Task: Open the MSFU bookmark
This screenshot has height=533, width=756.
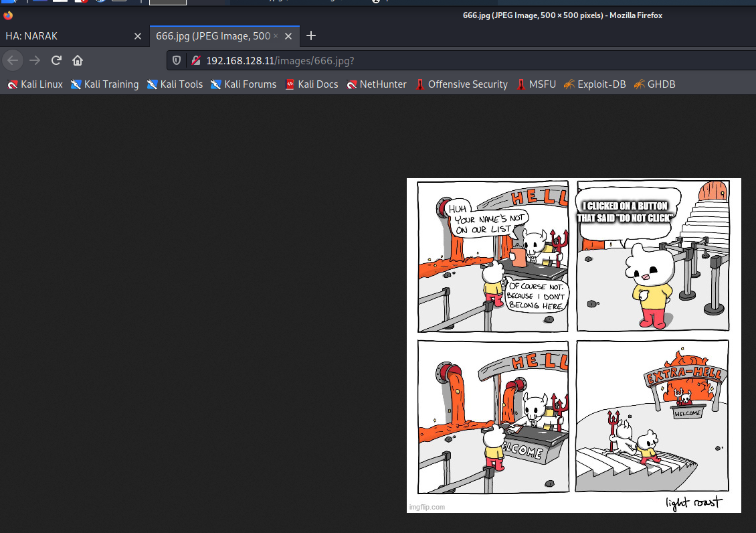Action: (x=536, y=84)
